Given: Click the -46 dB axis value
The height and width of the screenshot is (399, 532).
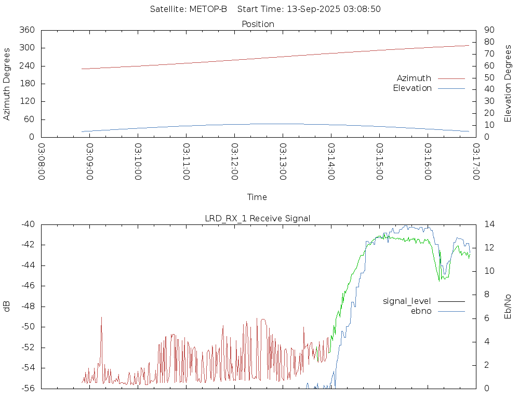Looking at the screenshot, I should [x=28, y=286].
